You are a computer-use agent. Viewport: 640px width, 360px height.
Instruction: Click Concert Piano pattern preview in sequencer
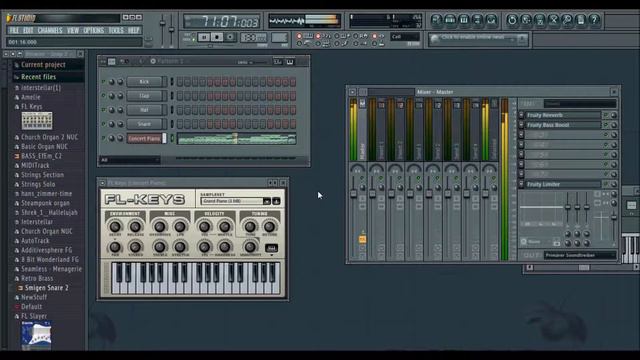[237, 138]
